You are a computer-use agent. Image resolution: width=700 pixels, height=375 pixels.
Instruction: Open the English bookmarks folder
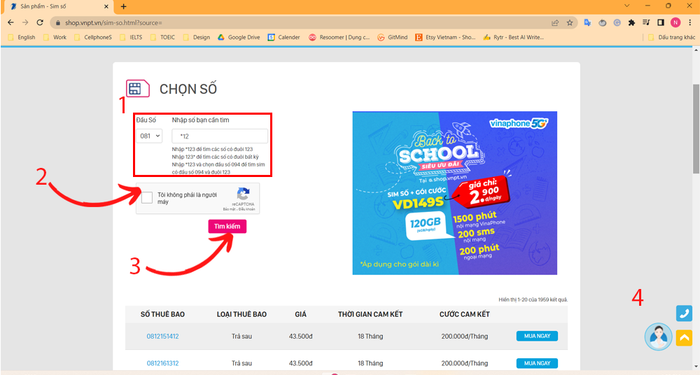(x=21, y=38)
